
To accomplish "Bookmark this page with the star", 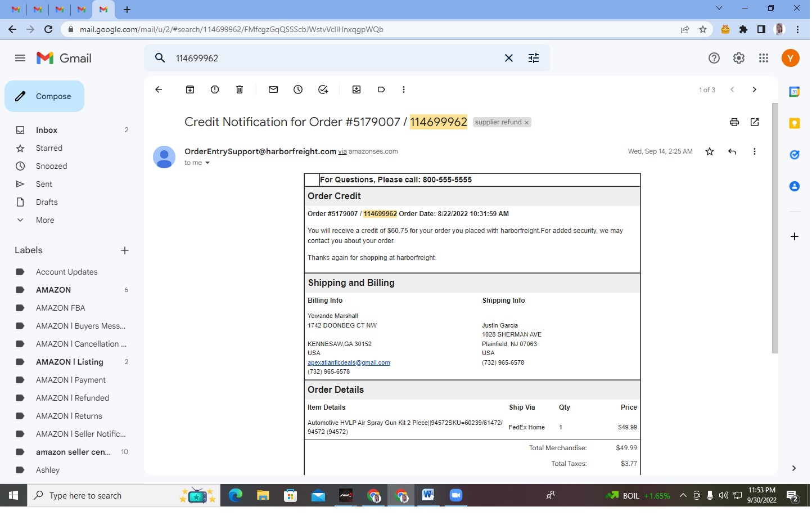I will click(x=703, y=29).
